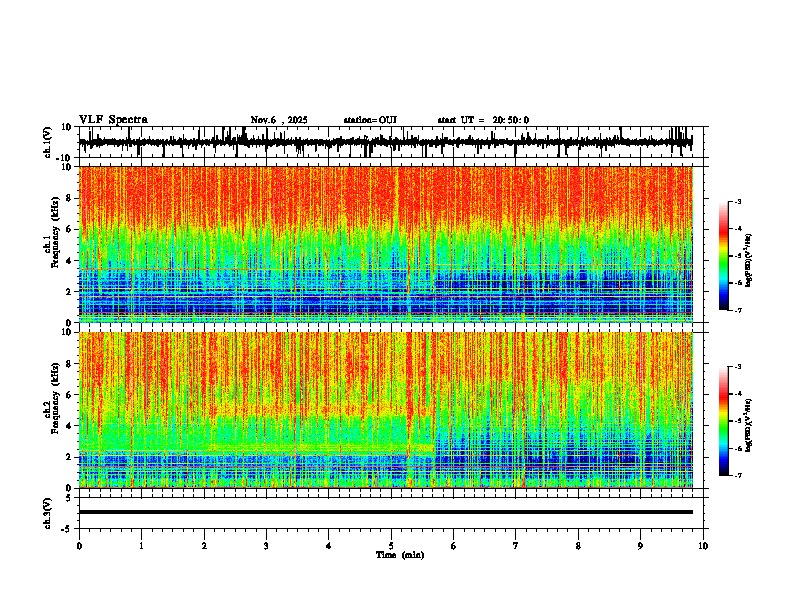This screenshot has height=612, width=792.
Task: Click the ch.2 colorbar "log(PSD)" label
Action: tap(748, 425)
